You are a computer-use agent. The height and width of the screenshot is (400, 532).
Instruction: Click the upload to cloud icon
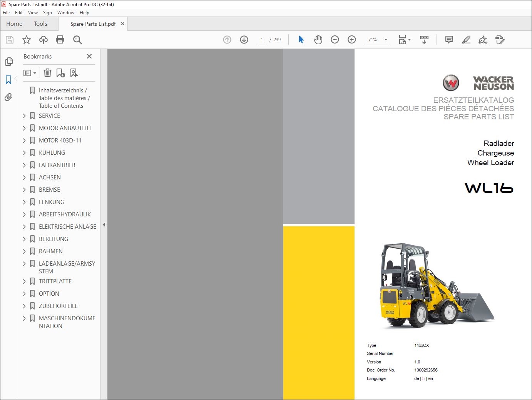click(x=43, y=40)
